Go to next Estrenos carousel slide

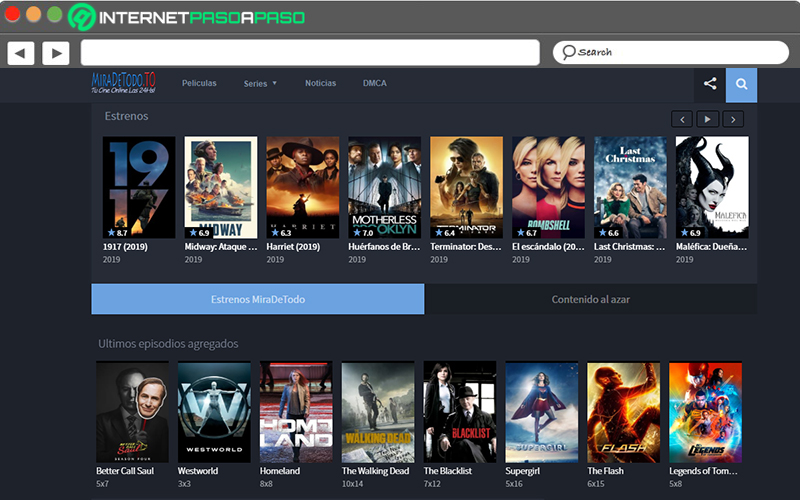point(733,119)
